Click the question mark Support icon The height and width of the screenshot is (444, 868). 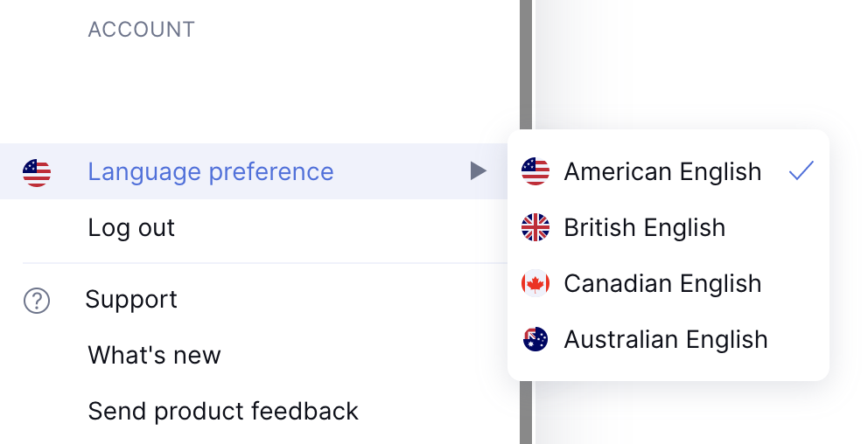(37, 302)
